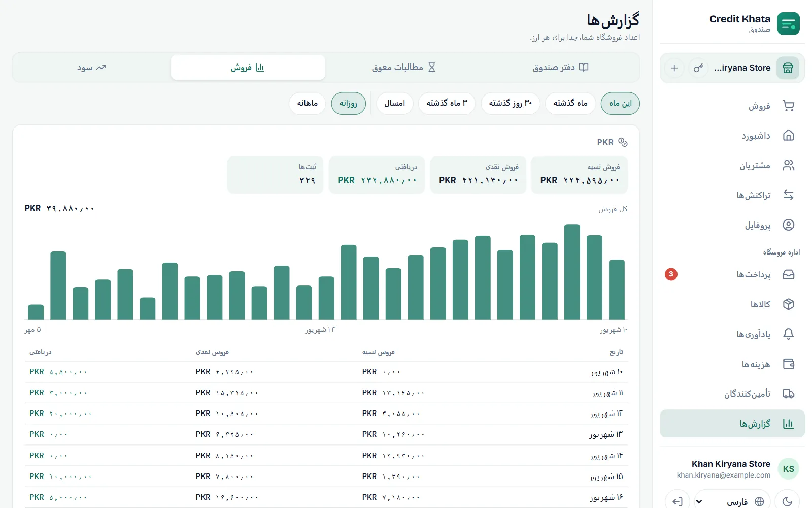Open تأمین‌کنندگان suppliers page
812x508 pixels.
pos(732,394)
